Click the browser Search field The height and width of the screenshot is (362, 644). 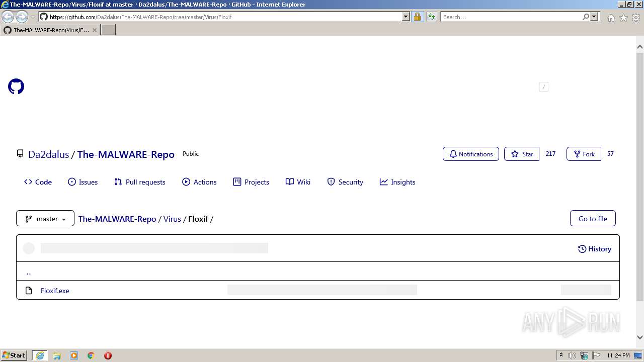pyautogui.click(x=511, y=17)
